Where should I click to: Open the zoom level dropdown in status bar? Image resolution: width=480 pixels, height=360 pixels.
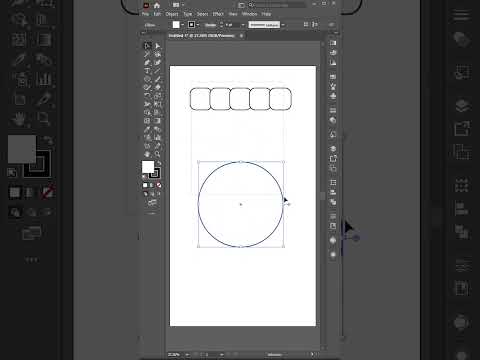(187, 355)
